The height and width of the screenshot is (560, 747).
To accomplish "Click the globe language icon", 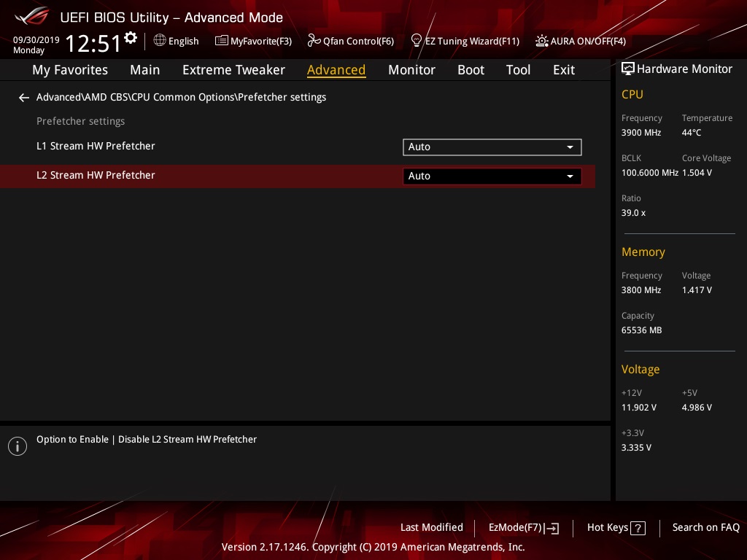I will (x=160, y=41).
